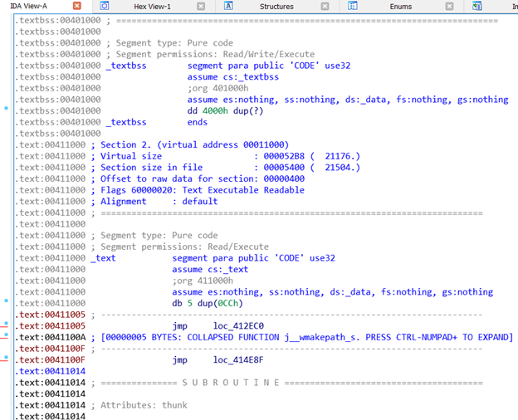
Task: Open the Enums tab
Action: [x=400, y=7]
